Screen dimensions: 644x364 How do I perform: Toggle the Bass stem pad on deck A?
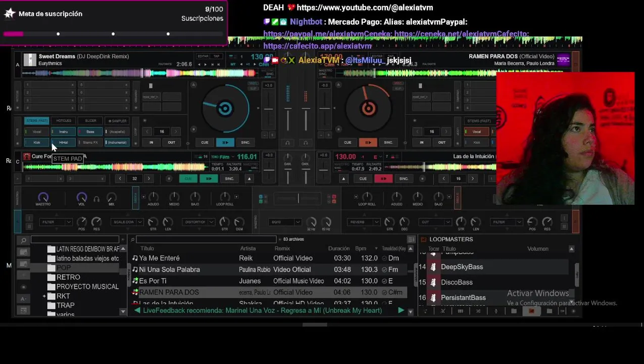pyautogui.click(x=90, y=132)
